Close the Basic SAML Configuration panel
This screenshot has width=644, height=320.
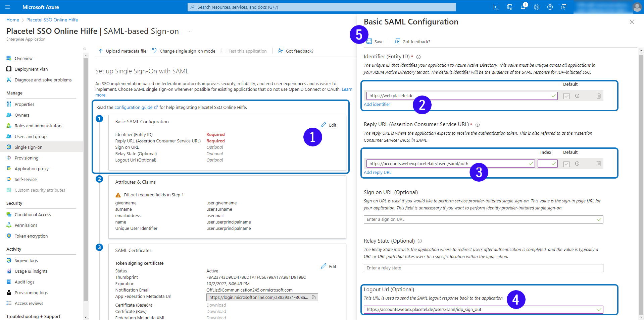[632, 22]
